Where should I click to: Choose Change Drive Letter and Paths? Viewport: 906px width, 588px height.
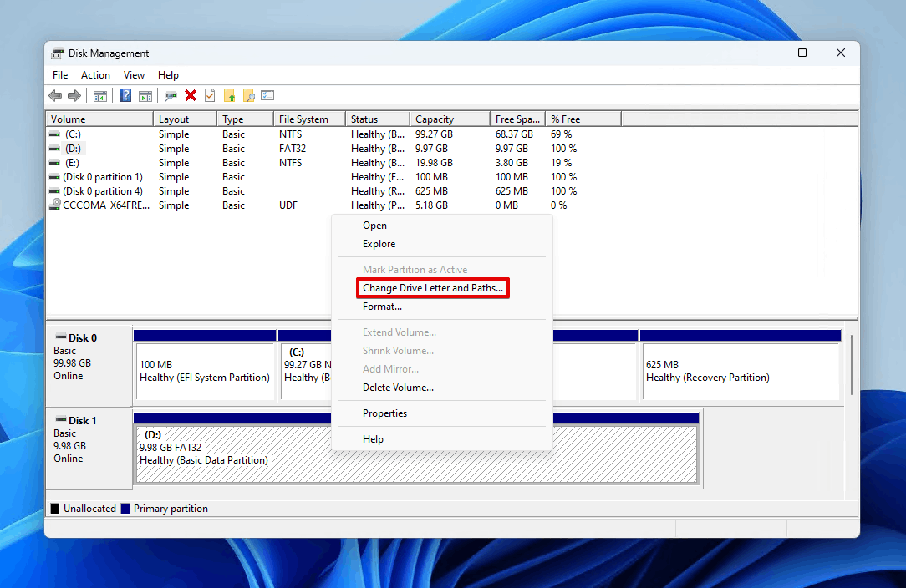coord(433,288)
